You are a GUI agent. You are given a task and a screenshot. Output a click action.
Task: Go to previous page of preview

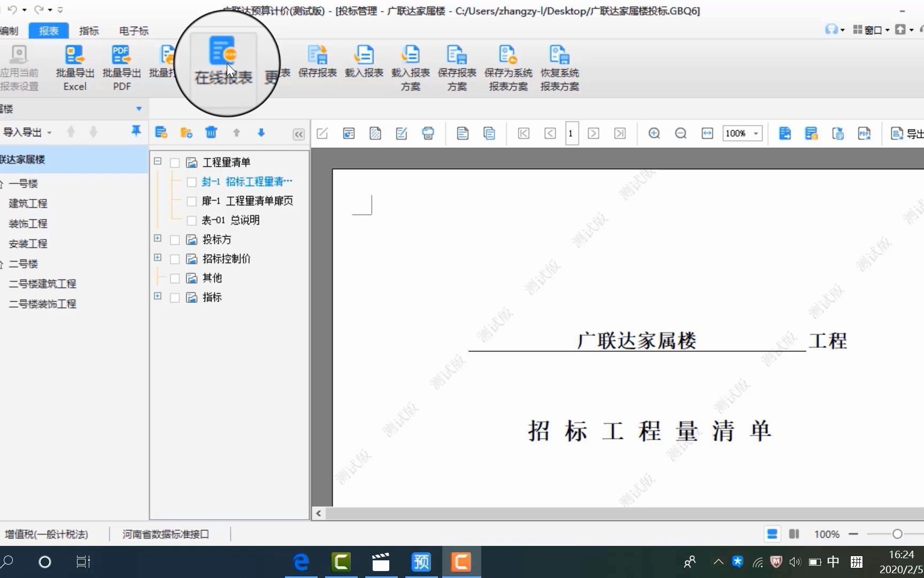[550, 133]
